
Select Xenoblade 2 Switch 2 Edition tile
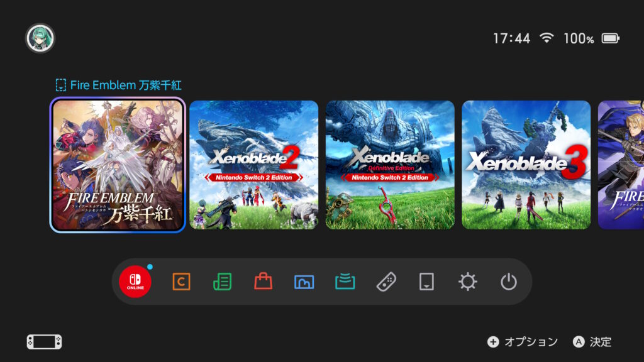point(254,165)
